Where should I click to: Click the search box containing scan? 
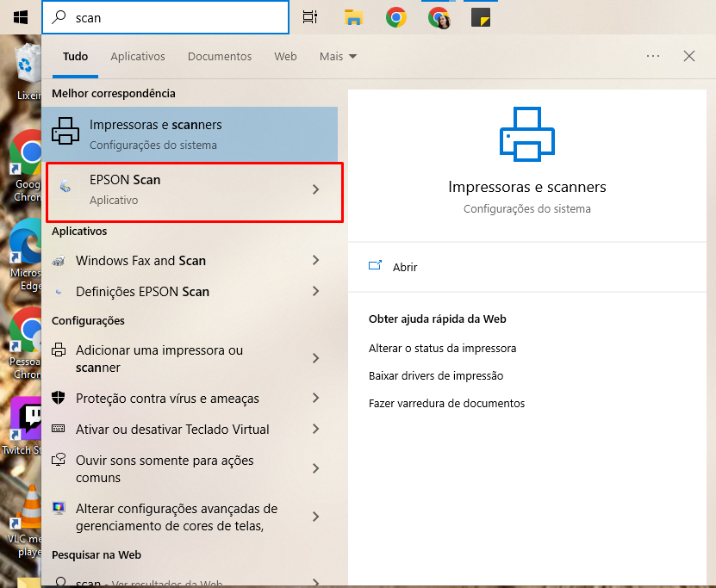(x=172, y=17)
